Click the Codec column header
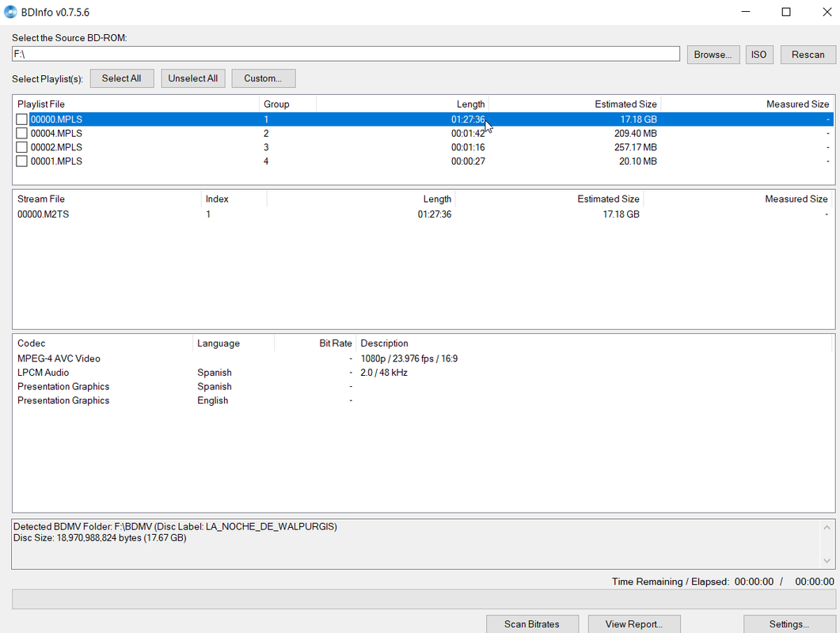840x633 pixels. [x=103, y=343]
